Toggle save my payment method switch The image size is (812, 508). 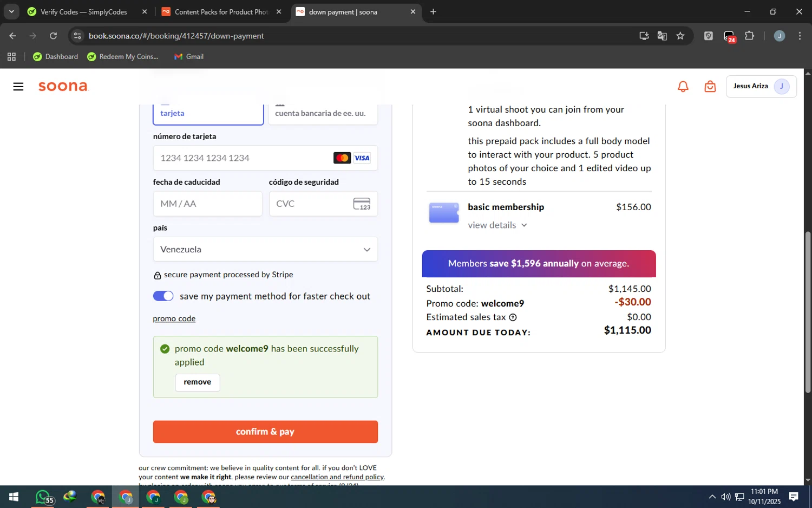click(x=163, y=296)
